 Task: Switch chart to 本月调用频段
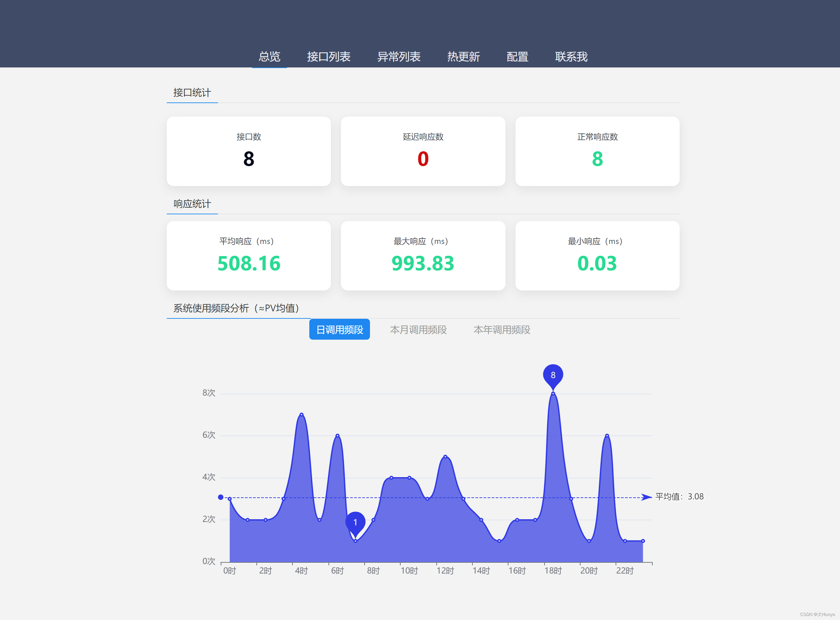pyautogui.click(x=418, y=330)
